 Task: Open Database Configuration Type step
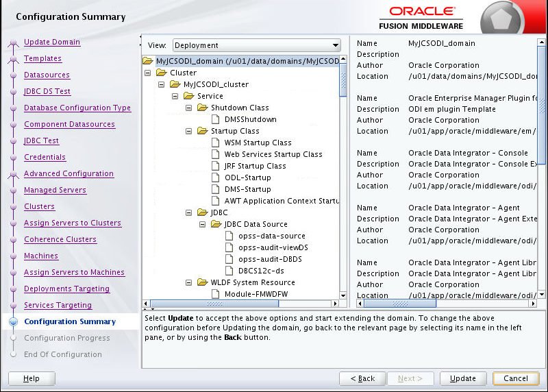tap(77, 108)
